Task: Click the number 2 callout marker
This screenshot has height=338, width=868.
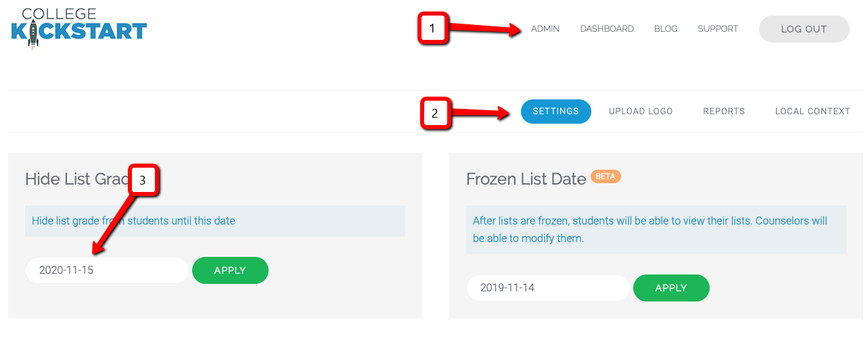Action: [436, 114]
